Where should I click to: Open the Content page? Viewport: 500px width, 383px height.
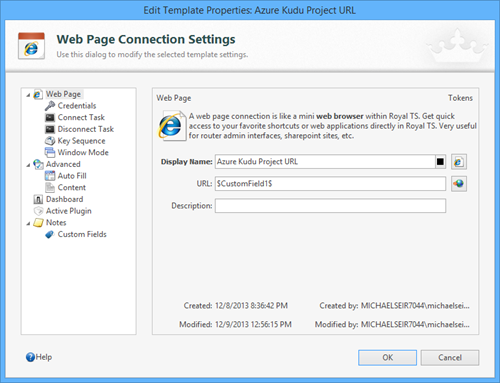pos(72,188)
